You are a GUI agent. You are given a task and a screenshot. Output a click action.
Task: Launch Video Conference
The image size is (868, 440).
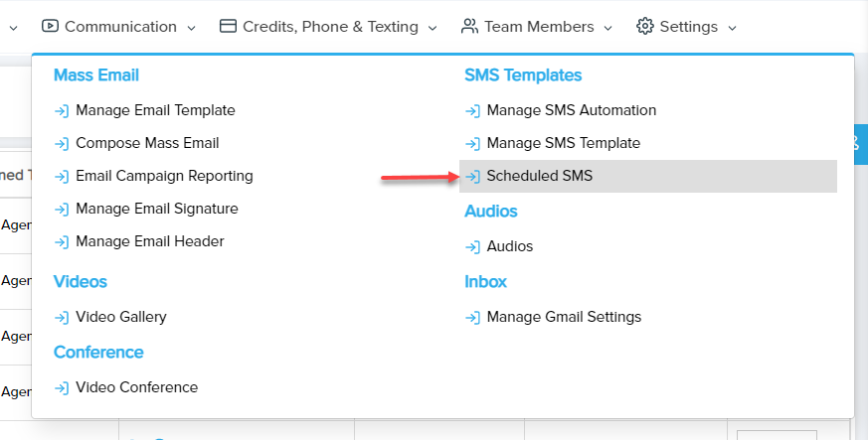pyautogui.click(x=136, y=387)
